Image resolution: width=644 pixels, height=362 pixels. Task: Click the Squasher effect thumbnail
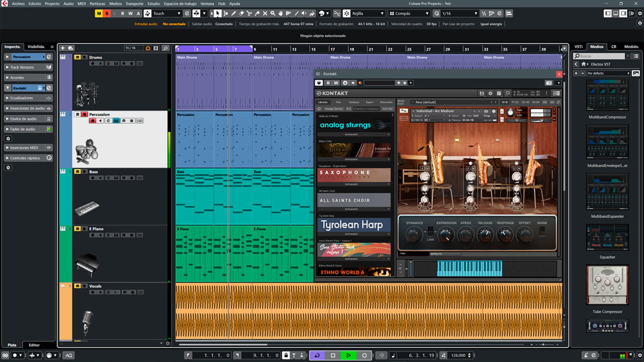[x=608, y=237]
